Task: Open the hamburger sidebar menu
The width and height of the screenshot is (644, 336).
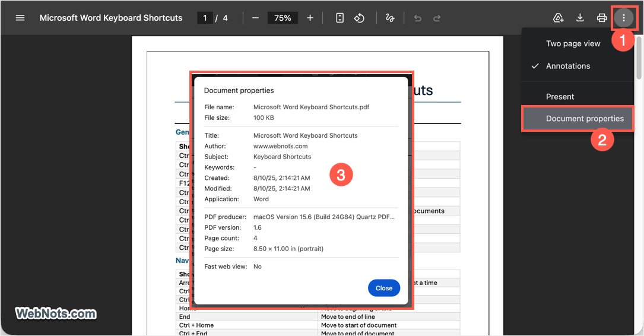Action: coord(20,18)
